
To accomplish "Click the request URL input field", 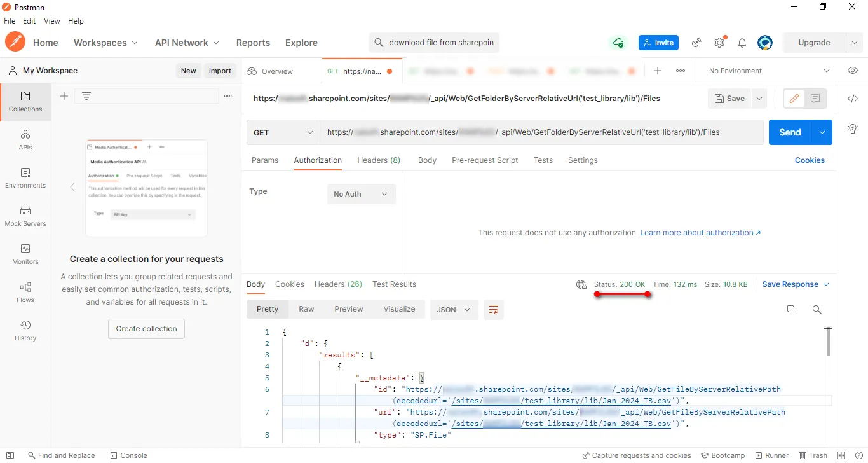I will pos(542,132).
